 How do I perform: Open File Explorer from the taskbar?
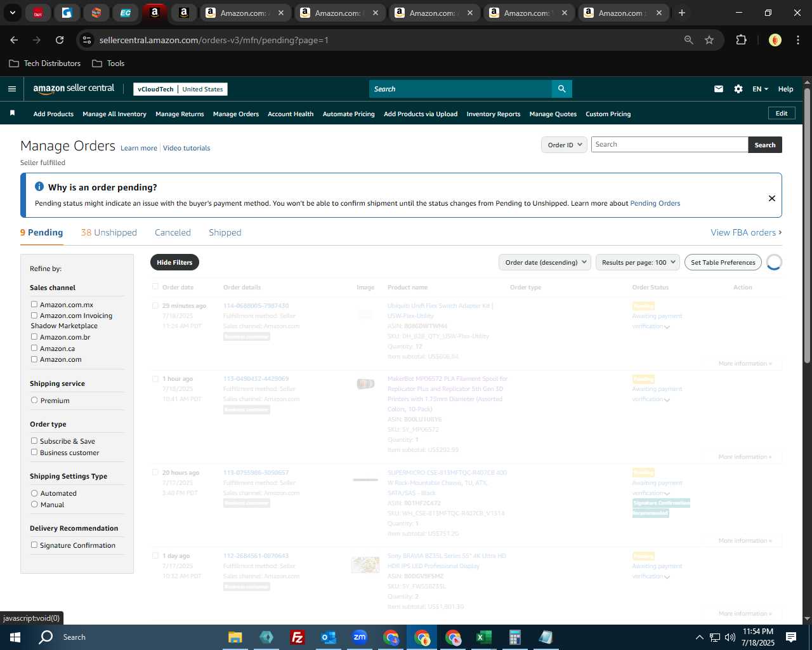click(235, 637)
